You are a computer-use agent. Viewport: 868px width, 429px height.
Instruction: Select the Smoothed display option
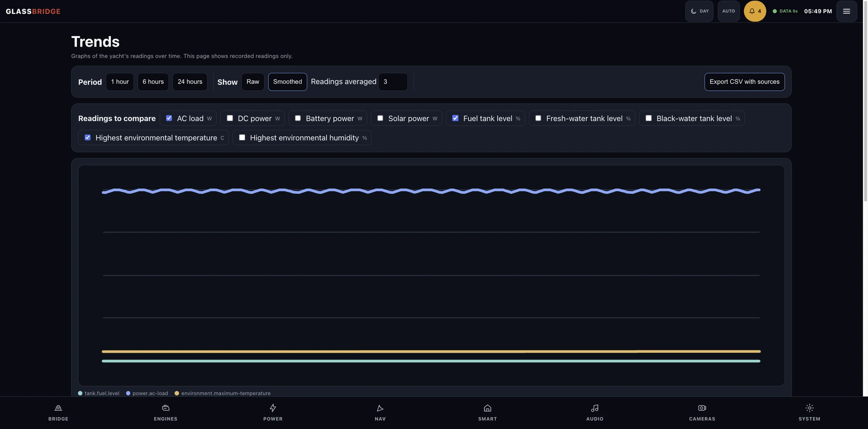tap(288, 82)
